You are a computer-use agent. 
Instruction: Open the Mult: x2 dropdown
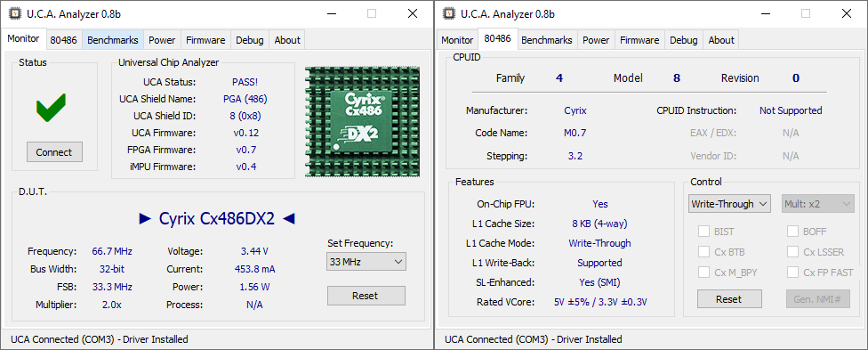coord(817,204)
